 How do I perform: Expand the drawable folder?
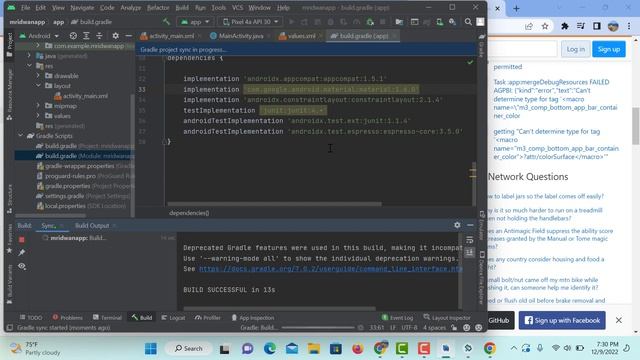pyautogui.click(x=38, y=76)
